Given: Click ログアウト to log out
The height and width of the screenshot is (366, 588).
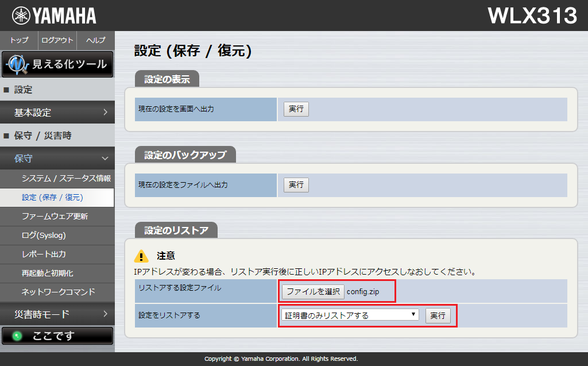Looking at the screenshot, I should point(57,41).
